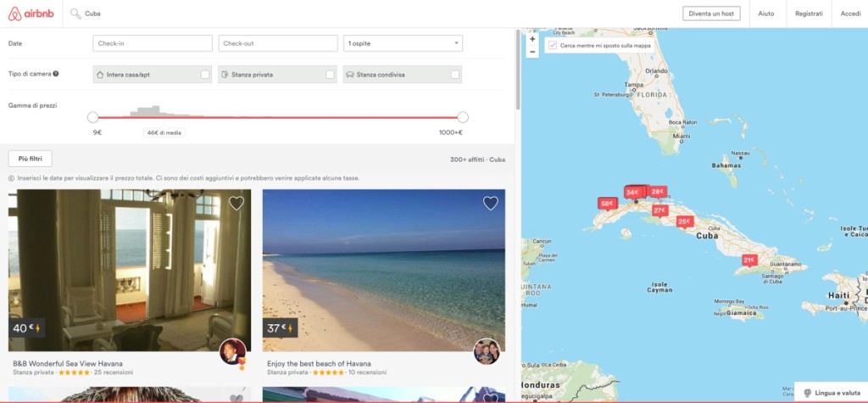Screen dimensions: 868x403
Task: Tick the Stanza privata checkbox
Action: (x=330, y=75)
